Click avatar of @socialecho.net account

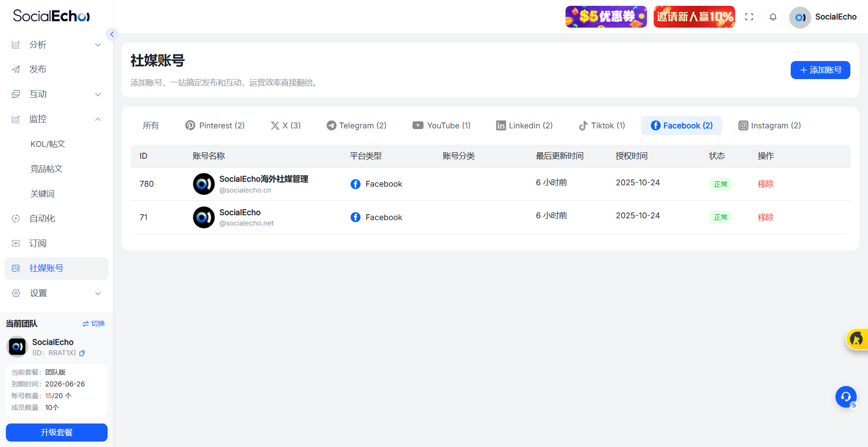click(204, 217)
